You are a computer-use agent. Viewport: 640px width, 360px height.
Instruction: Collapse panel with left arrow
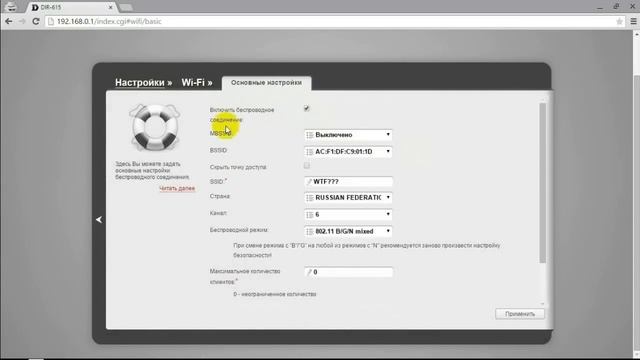tap(99, 220)
